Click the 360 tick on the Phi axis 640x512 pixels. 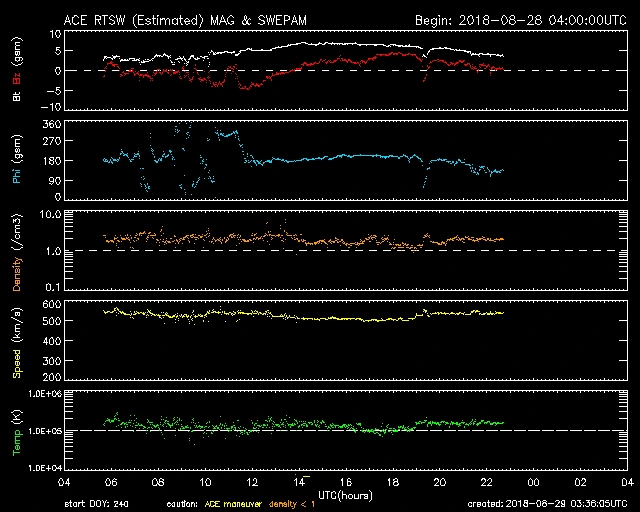(52, 124)
